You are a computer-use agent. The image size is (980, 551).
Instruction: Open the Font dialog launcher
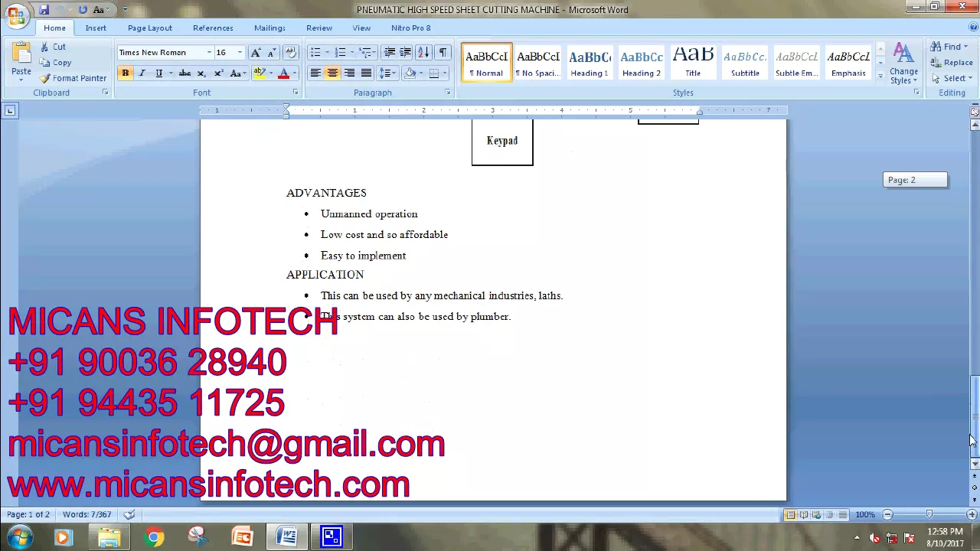[x=295, y=93]
